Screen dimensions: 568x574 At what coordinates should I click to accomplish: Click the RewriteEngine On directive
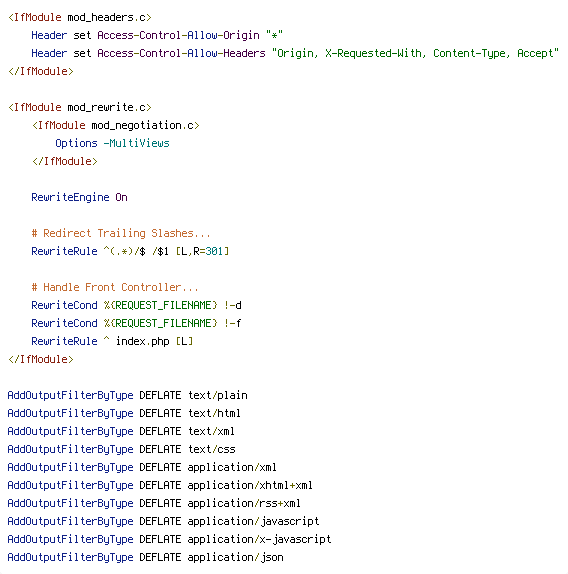[x=79, y=197]
